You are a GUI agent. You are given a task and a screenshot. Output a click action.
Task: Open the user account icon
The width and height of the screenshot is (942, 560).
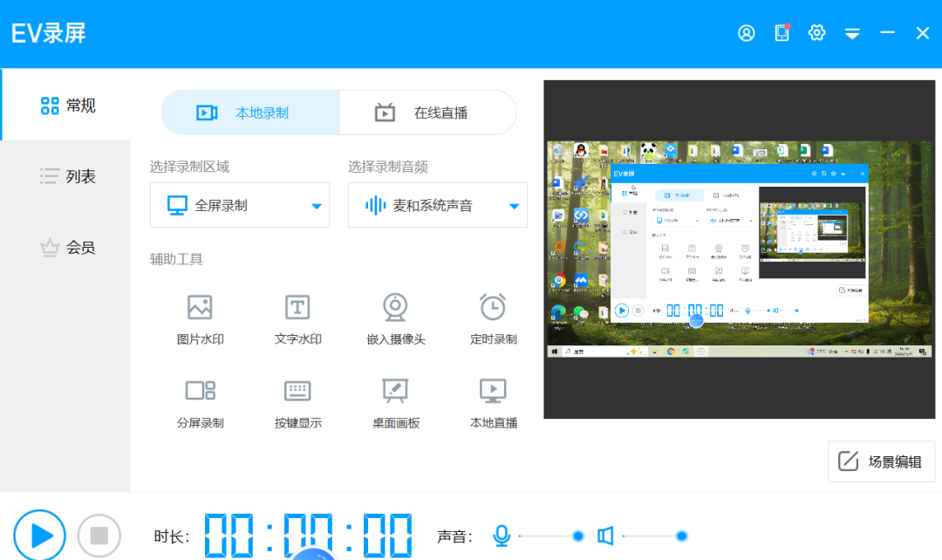click(x=746, y=33)
